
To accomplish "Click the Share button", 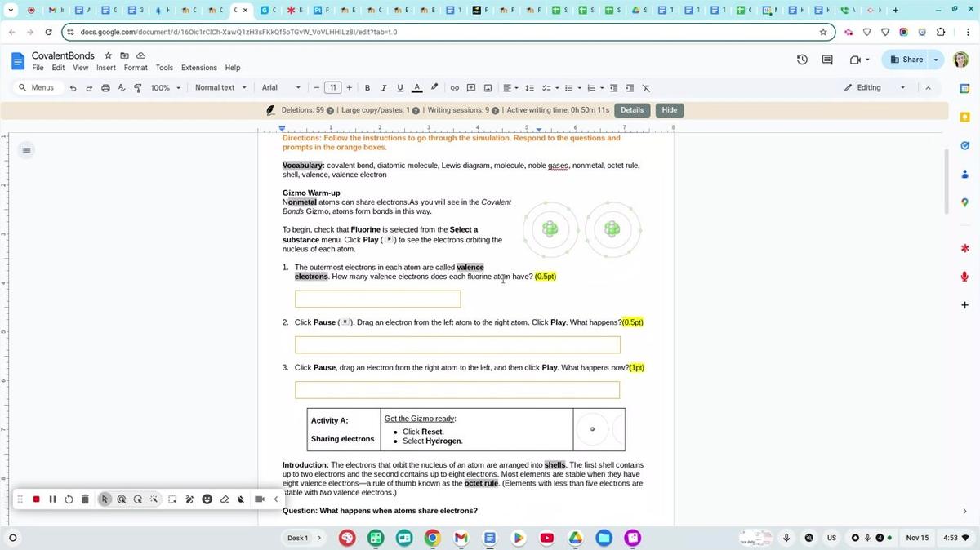I will (x=907, y=60).
